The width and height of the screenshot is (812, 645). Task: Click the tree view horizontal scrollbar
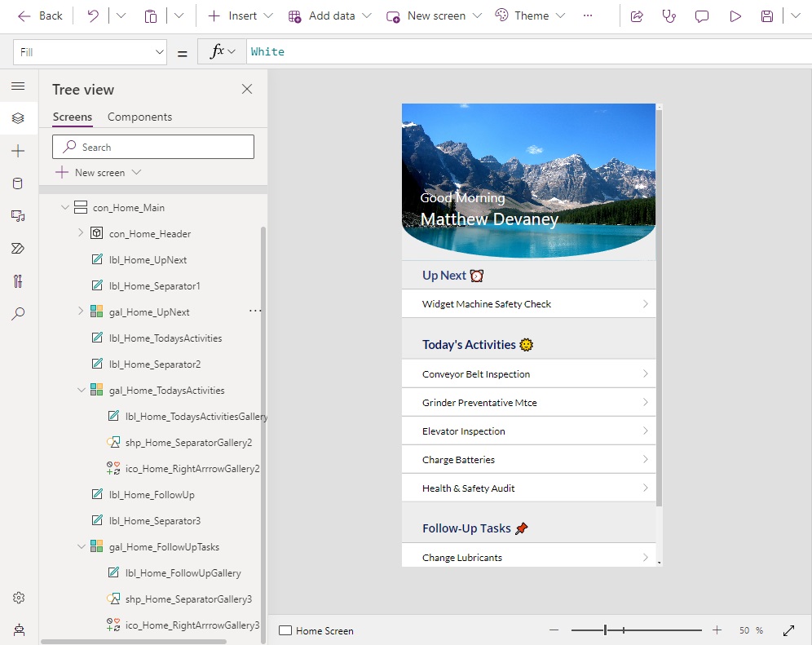click(x=134, y=642)
